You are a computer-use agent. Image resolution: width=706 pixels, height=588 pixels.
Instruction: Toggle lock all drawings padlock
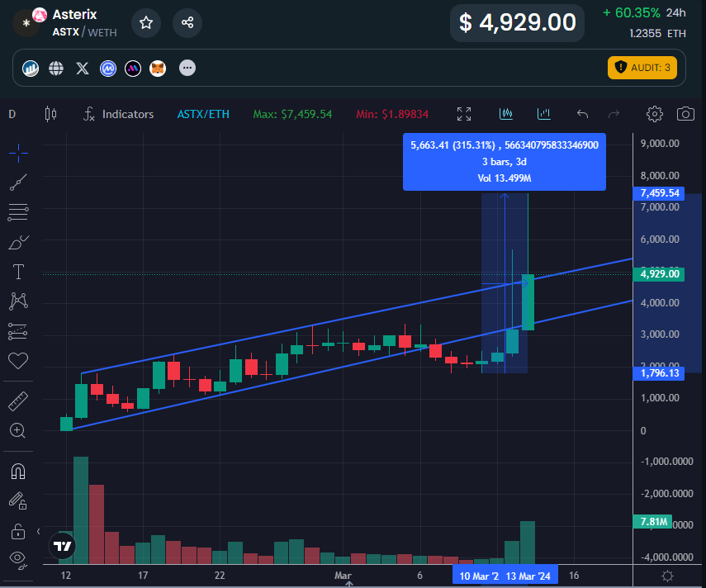pos(18,531)
